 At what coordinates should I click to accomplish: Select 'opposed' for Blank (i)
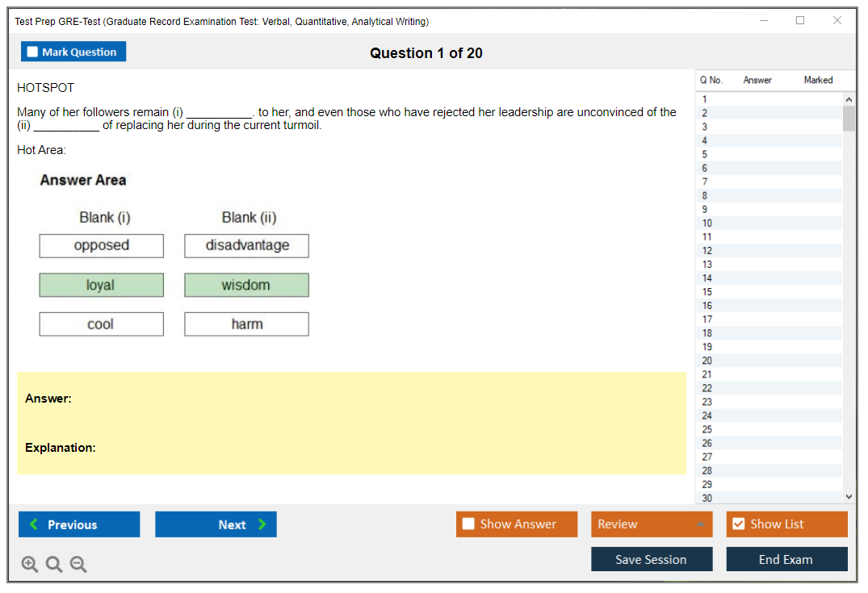point(102,246)
